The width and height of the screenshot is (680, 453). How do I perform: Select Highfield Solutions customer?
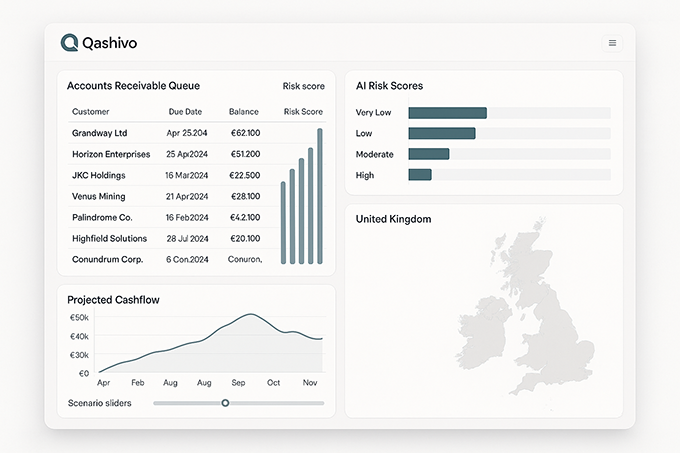click(x=109, y=238)
